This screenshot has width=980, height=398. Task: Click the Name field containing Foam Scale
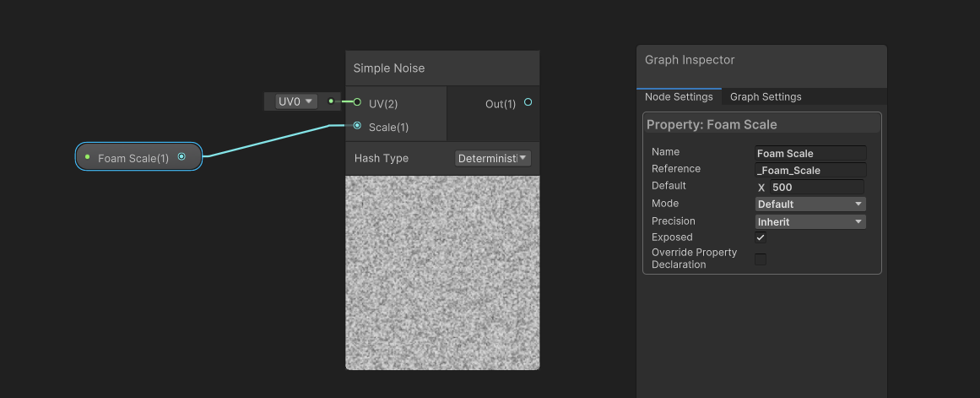pos(809,153)
